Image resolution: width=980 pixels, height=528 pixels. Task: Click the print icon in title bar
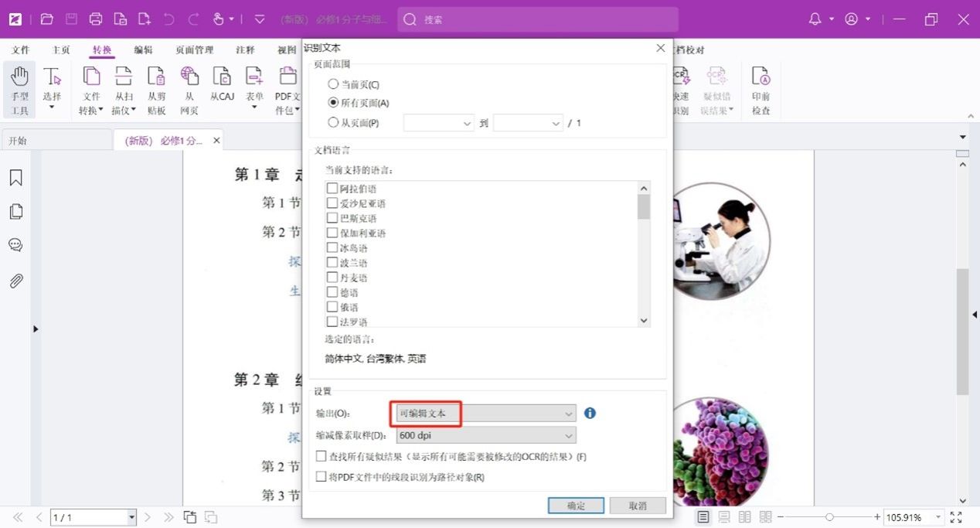click(95, 19)
